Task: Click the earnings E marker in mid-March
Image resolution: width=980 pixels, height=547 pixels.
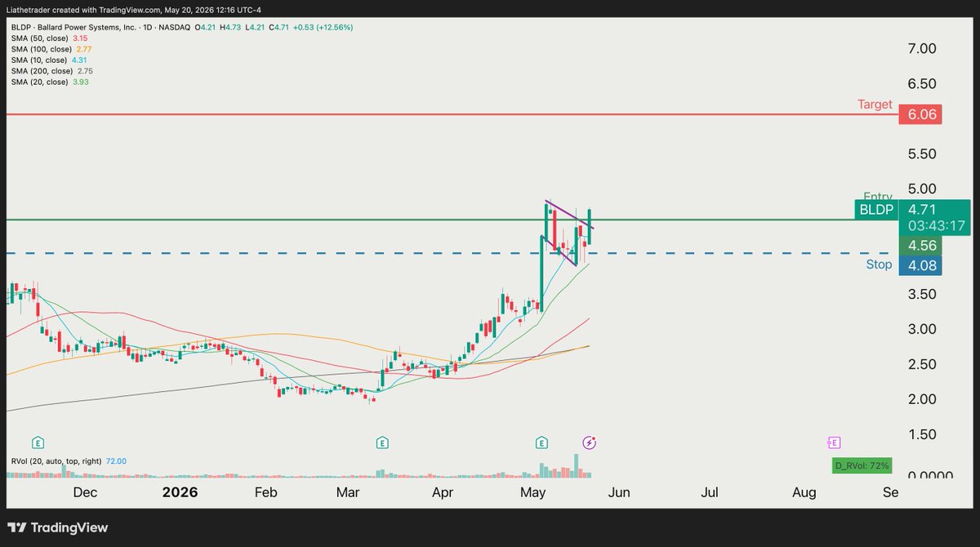Action: 382,442
